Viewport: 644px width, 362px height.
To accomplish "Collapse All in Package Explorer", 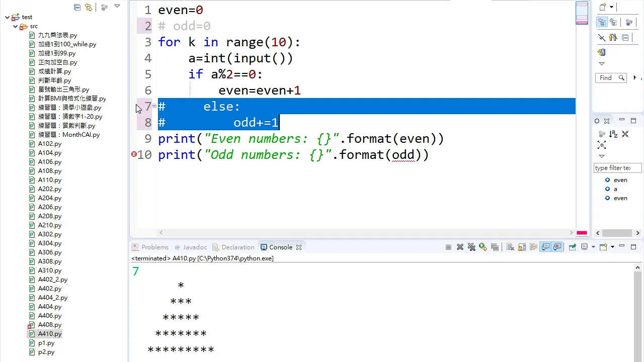I will pos(77,7).
